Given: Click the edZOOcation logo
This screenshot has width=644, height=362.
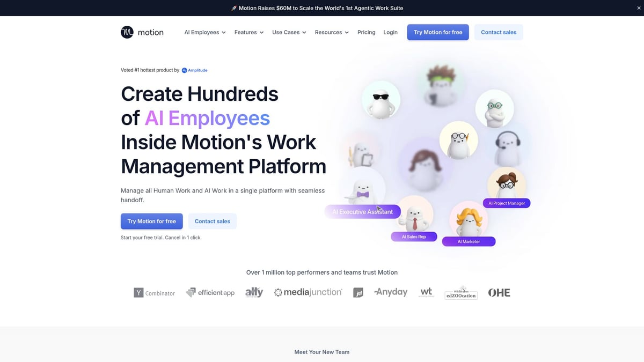Looking at the screenshot, I should point(461,292).
